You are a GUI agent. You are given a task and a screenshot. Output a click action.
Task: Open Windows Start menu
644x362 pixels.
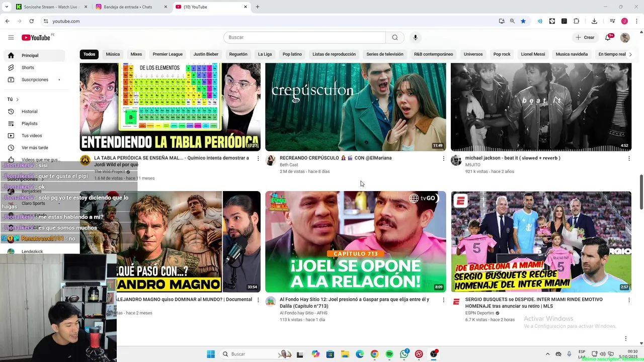[x=211, y=354]
